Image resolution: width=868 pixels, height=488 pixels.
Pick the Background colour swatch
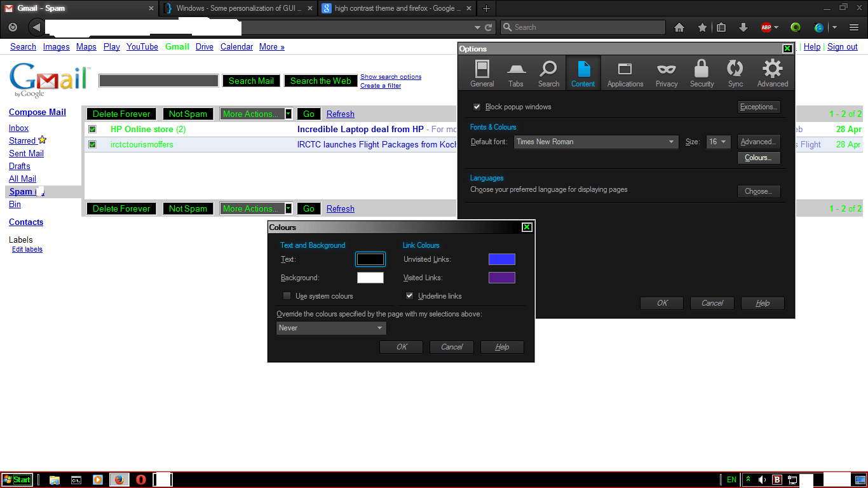pyautogui.click(x=370, y=278)
